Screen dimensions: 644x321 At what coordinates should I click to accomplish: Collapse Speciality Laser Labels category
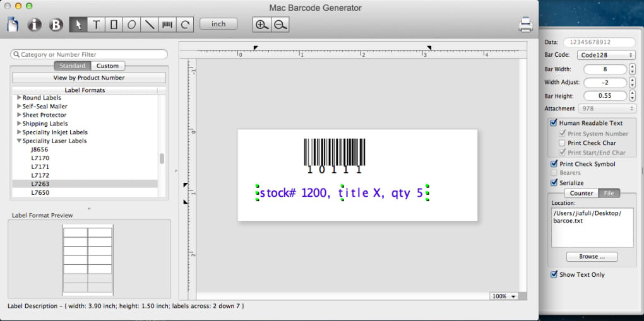(x=19, y=141)
